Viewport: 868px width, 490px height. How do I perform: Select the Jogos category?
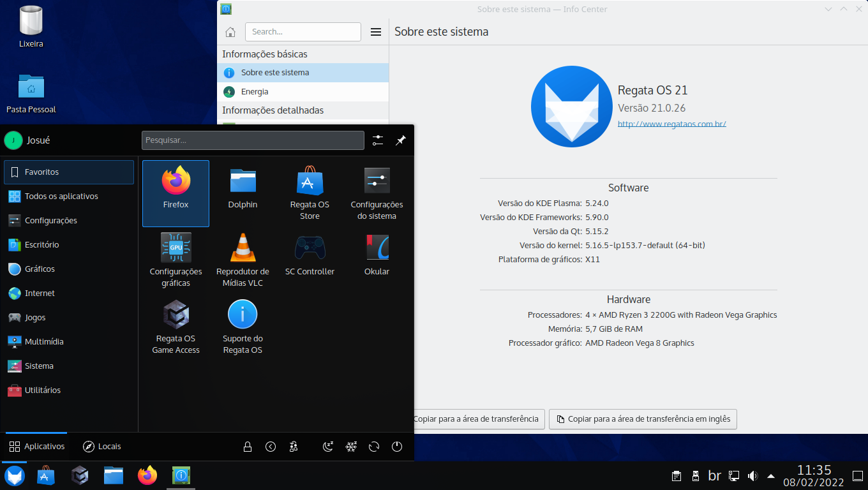[x=69, y=318]
